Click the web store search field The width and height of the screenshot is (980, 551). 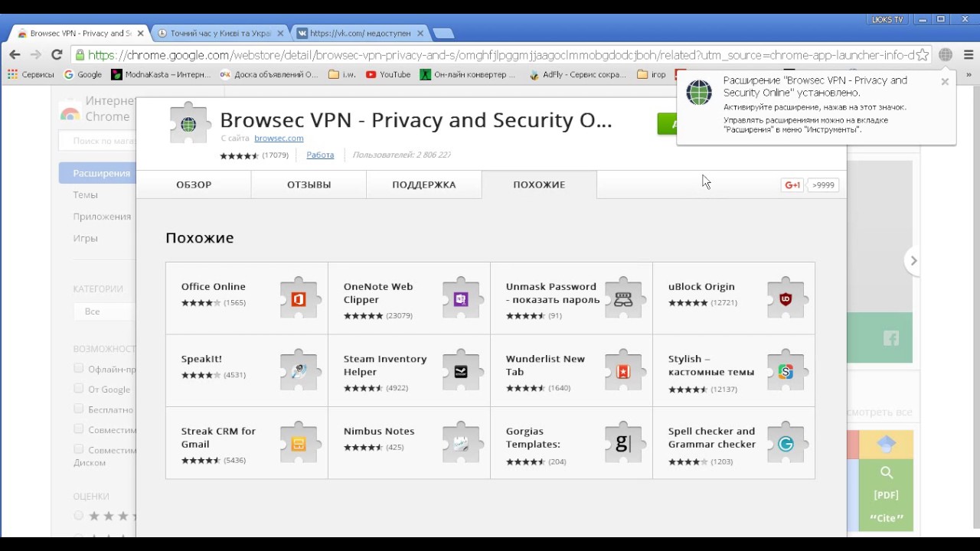point(97,141)
